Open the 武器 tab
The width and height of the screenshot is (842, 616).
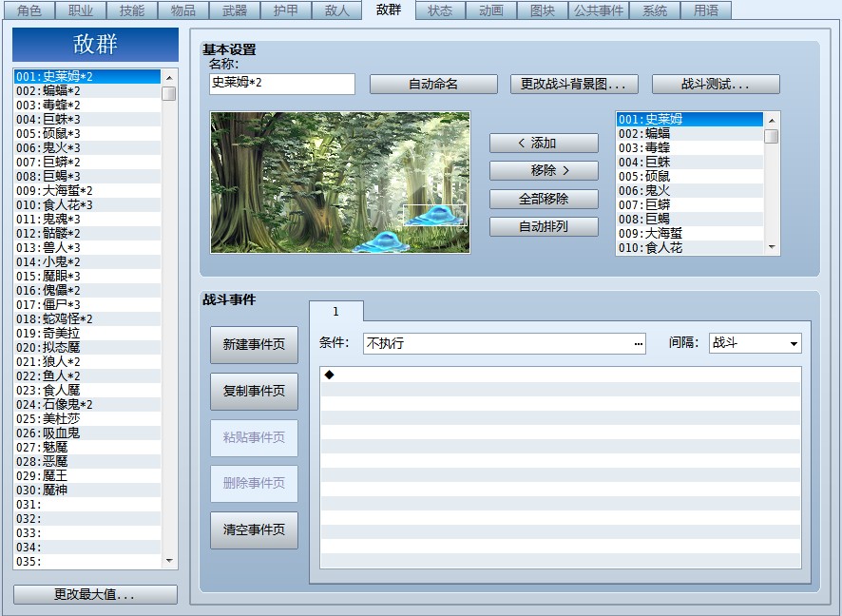[235, 10]
